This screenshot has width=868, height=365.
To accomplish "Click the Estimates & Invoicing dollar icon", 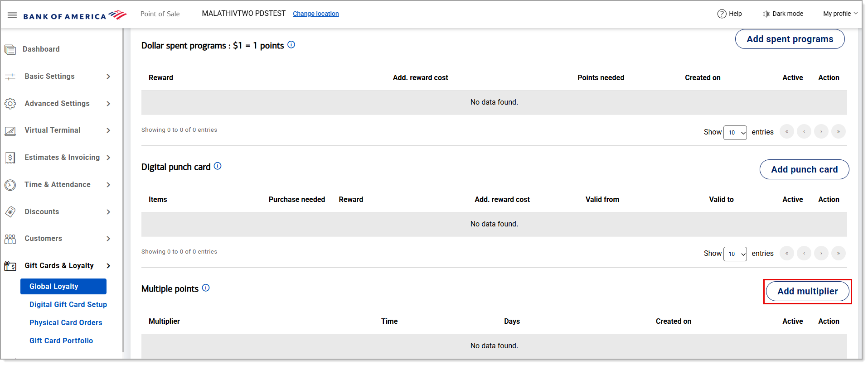I will [x=10, y=158].
